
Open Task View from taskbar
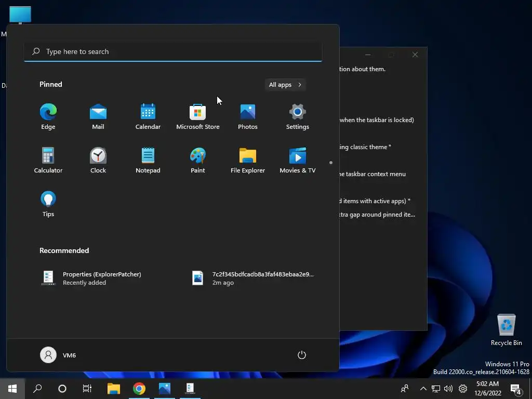pos(87,389)
